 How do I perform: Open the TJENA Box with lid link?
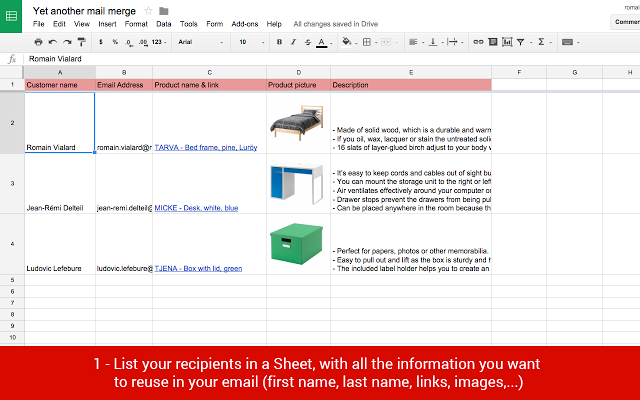(198, 268)
